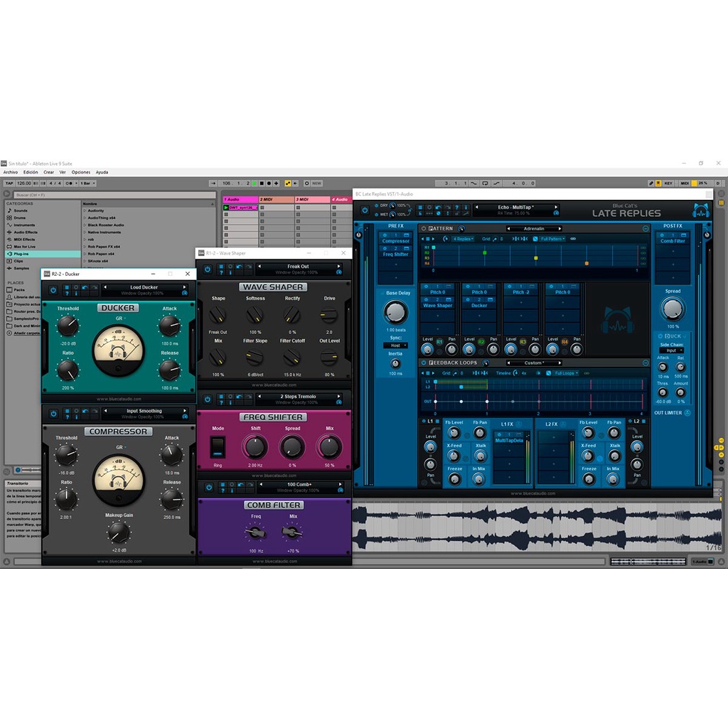Toggle the Pattern section power button
728x728 pixels.
(424, 228)
